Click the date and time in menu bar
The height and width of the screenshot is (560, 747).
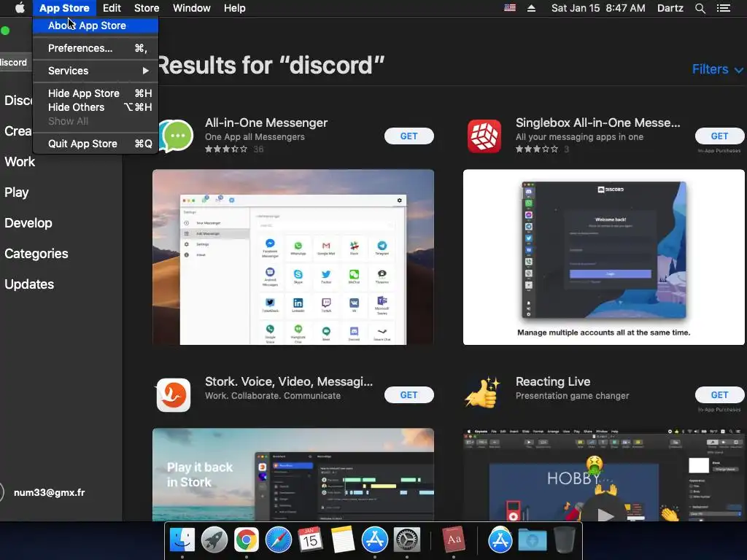(598, 8)
